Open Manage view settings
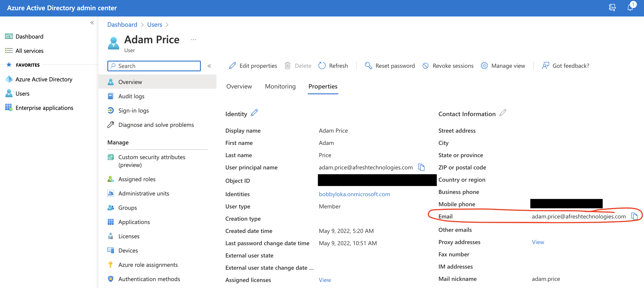The height and width of the screenshot is (288, 644). [503, 66]
